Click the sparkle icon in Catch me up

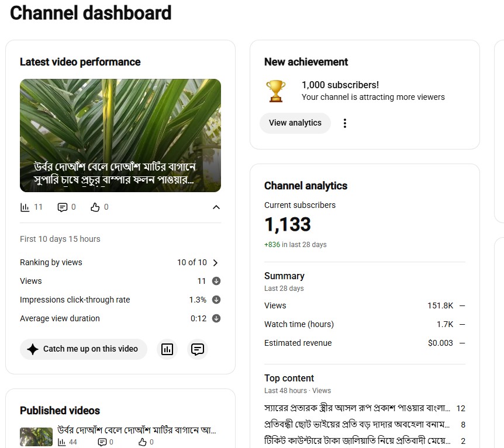(x=33, y=349)
